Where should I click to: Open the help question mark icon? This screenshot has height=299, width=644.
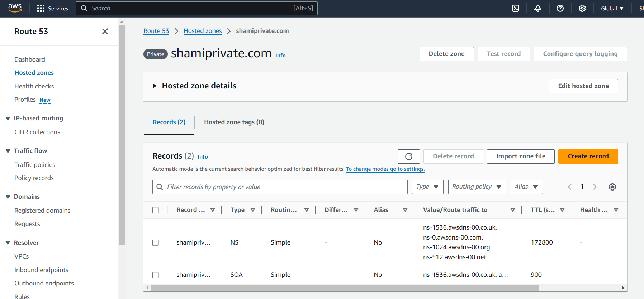coord(560,8)
